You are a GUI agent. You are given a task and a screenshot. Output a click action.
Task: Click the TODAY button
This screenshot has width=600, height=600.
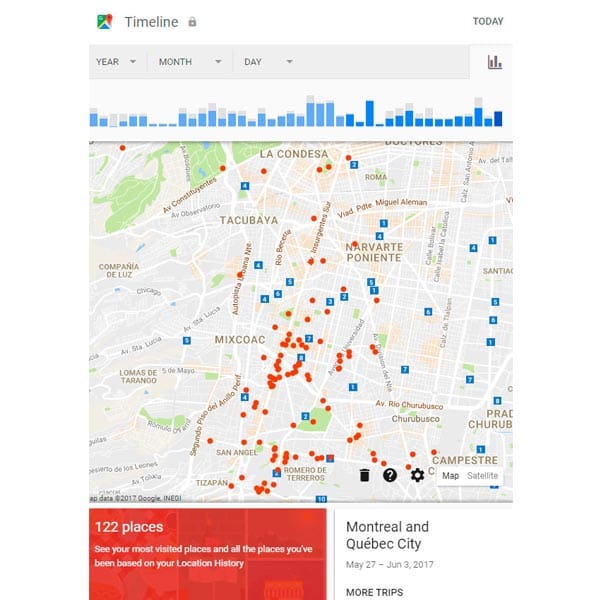click(488, 22)
